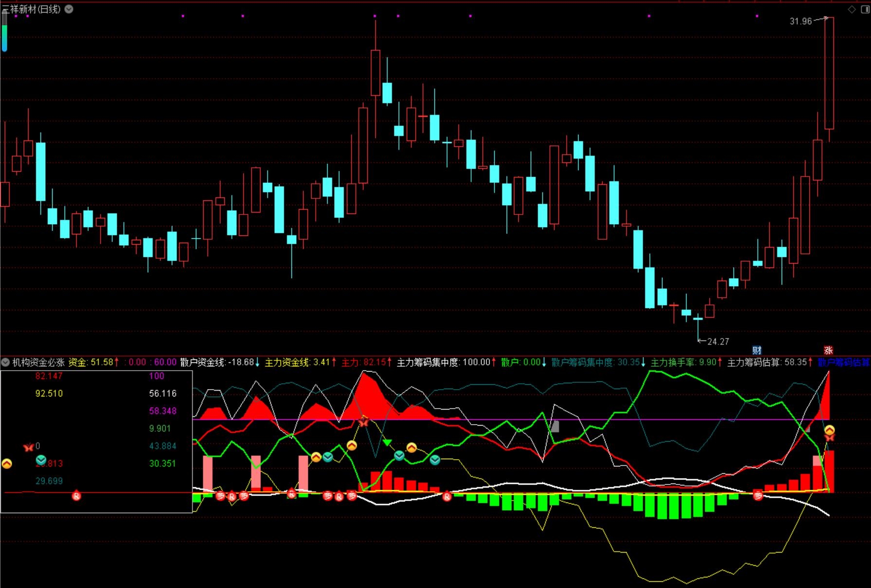Click the magenta 100 value in the legend
Screen dimensions: 871x588
(157, 376)
